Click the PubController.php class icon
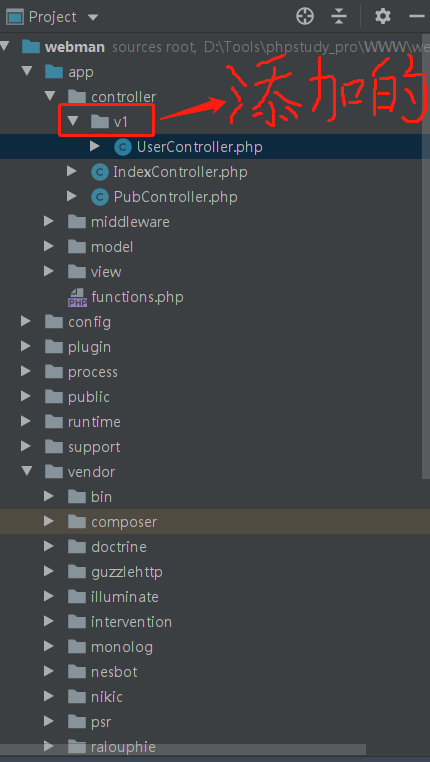This screenshot has height=762, width=430. pyautogui.click(x=100, y=197)
